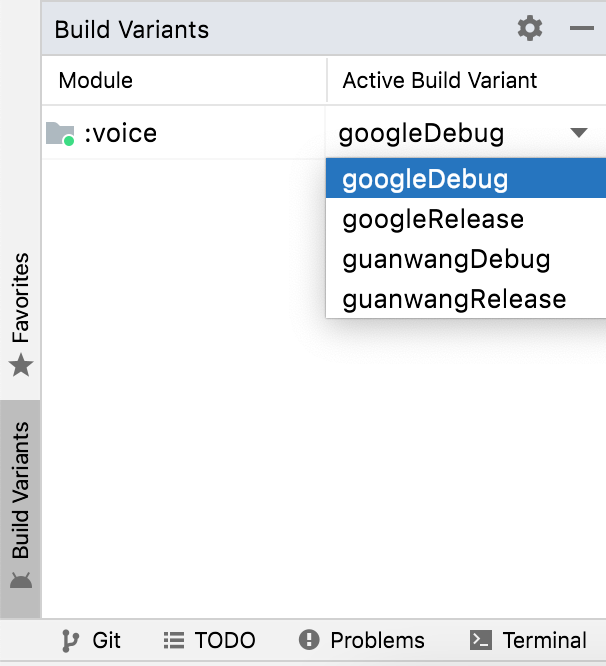The height and width of the screenshot is (666, 606).
Task: Click the Terminal prompt icon
Action: tap(481, 640)
